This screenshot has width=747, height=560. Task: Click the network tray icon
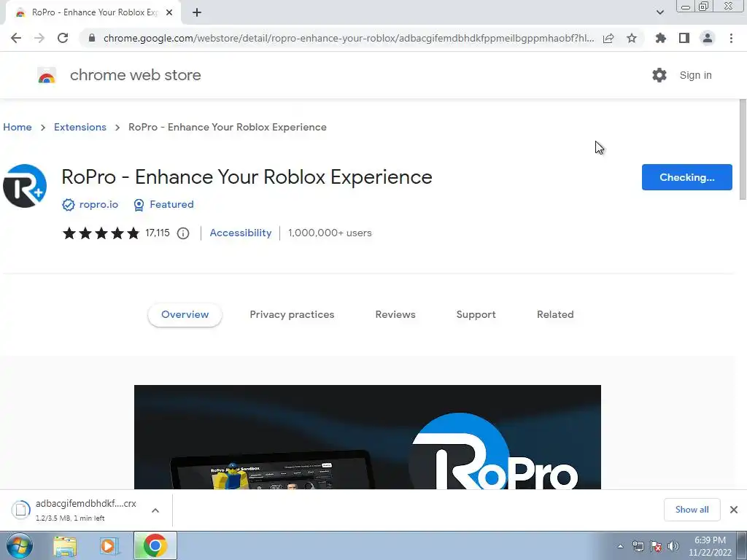click(638, 546)
